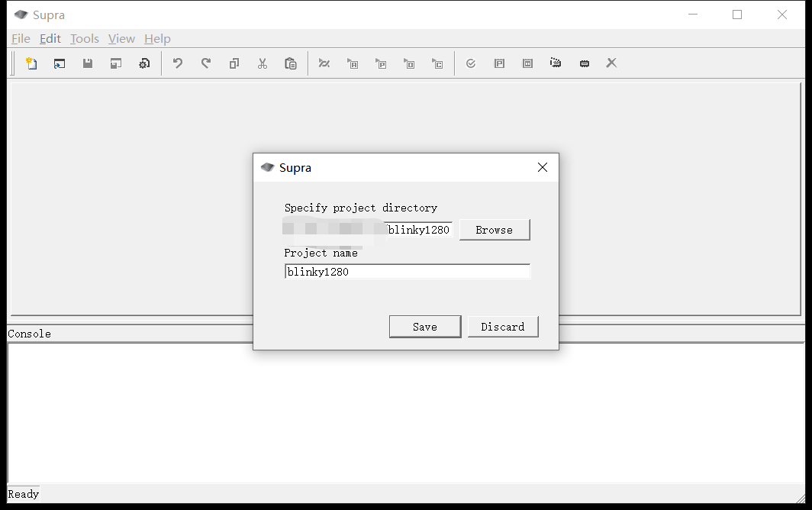Click the X stop icon in toolbar
Viewport: 812px width, 510px height.
coord(611,63)
